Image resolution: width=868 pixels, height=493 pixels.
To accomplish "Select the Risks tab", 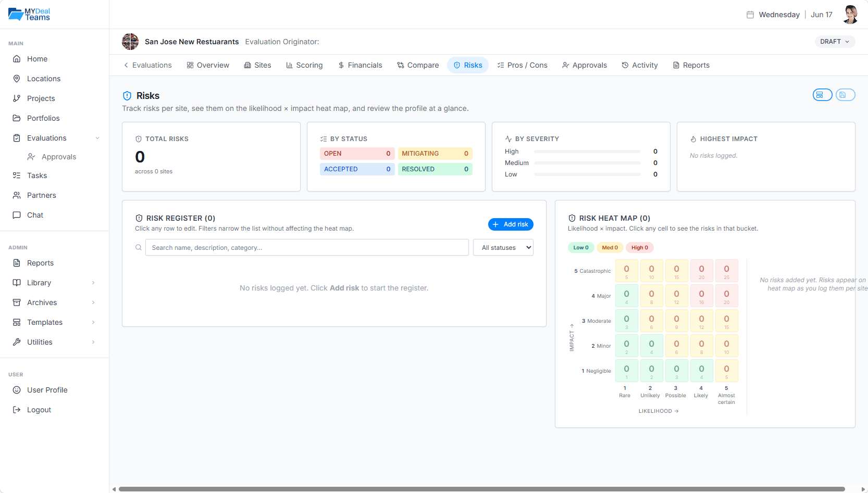I will [468, 65].
